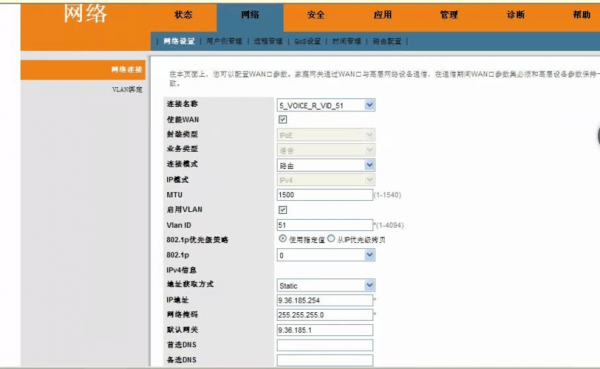Open VLAN绑定 in the left sidebar
The width and height of the screenshot is (600, 369).
[127, 90]
